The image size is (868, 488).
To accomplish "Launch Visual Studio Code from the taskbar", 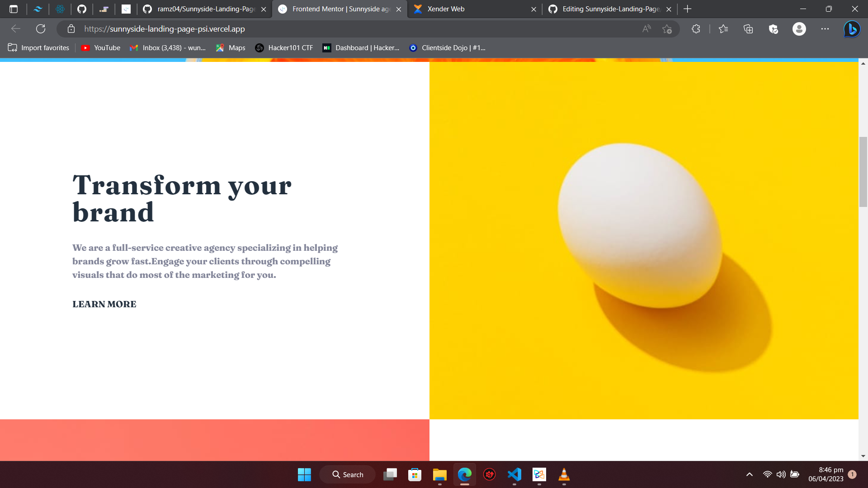I will pos(514,474).
